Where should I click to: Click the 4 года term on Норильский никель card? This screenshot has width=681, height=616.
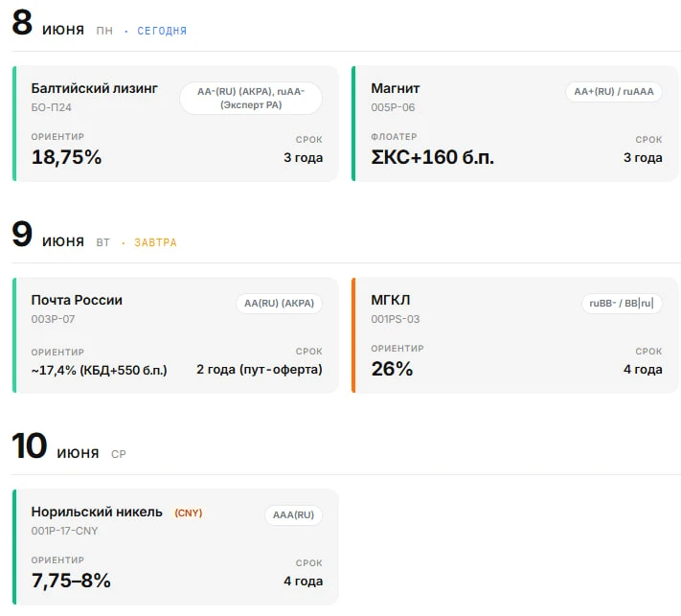coord(304,582)
